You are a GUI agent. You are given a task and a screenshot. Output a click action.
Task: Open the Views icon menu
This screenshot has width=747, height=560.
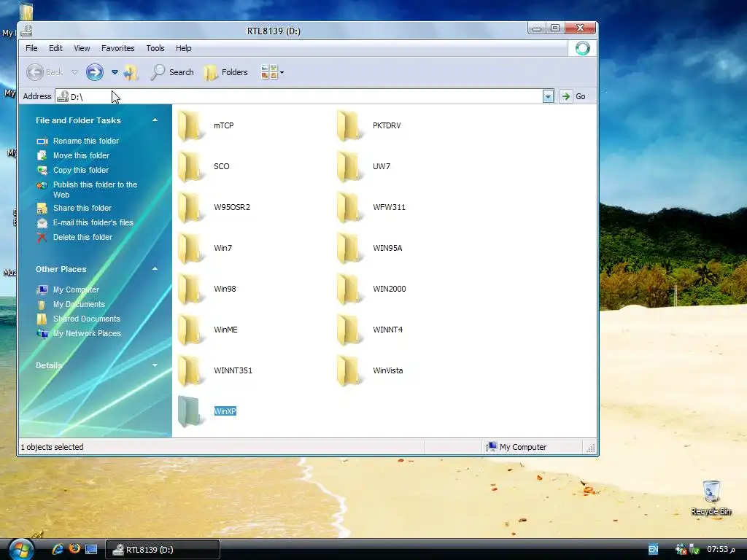272,72
